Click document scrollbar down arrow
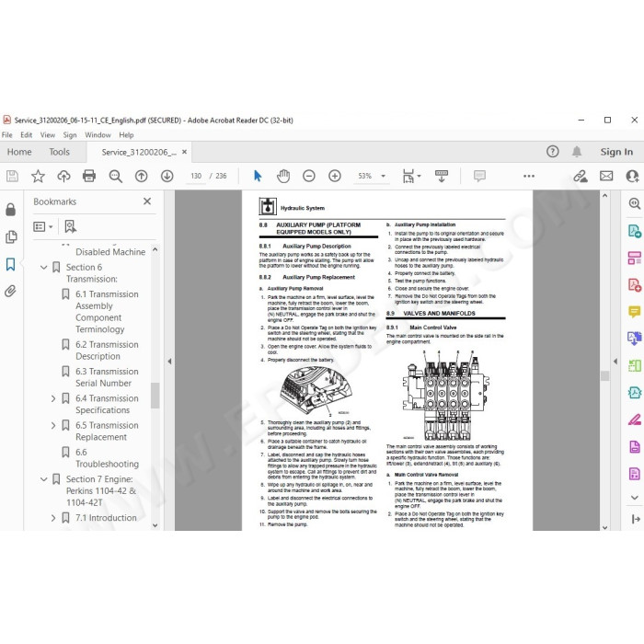This screenshot has width=644, height=644. pos(604,527)
